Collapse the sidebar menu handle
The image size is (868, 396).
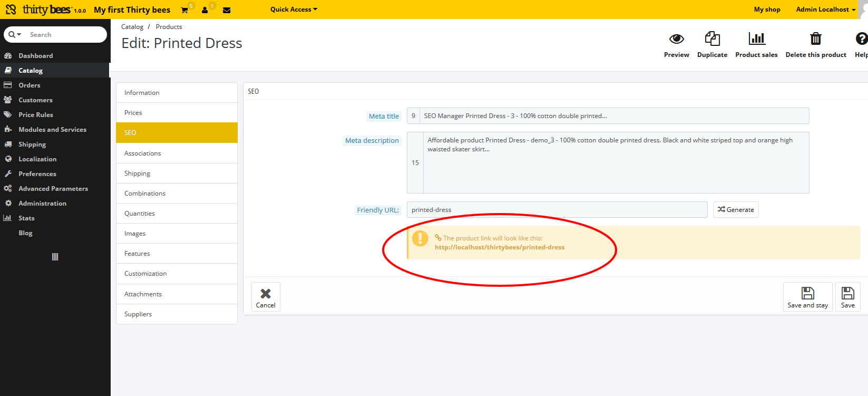pos(55,257)
